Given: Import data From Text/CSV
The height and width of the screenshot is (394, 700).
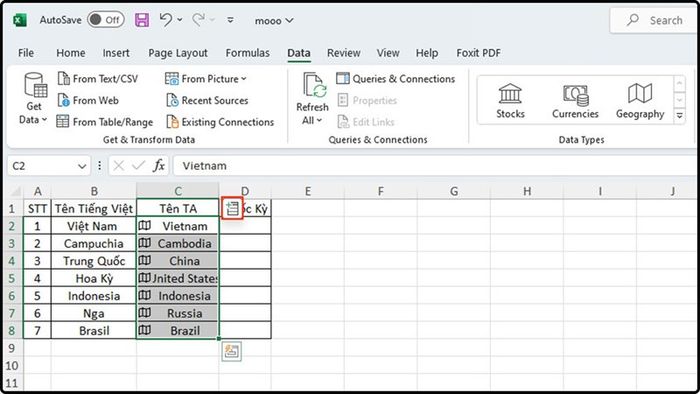Looking at the screenshot, I should pos(98,79).
